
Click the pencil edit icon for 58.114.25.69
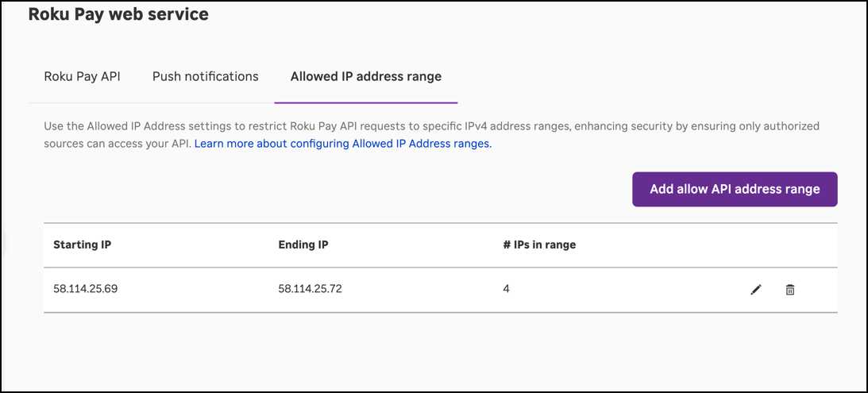click(755, 290)
